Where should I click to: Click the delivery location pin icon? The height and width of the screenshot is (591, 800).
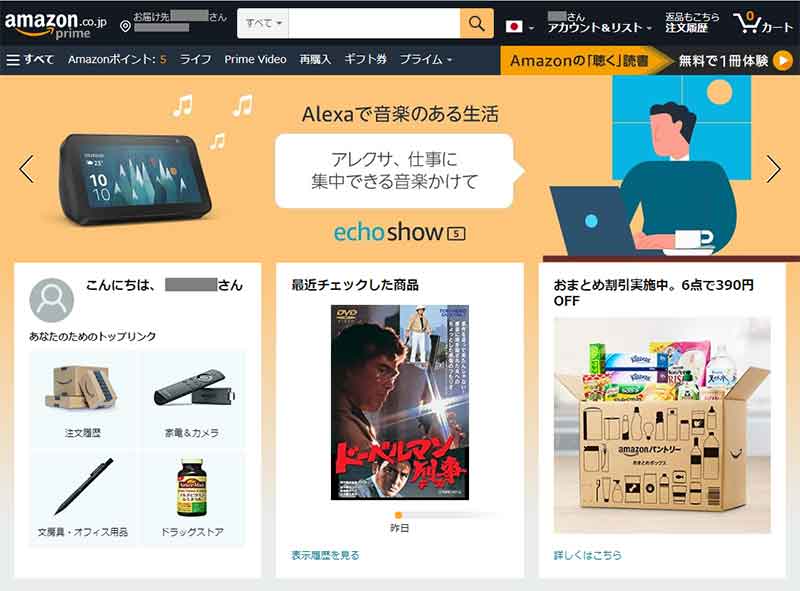[x=125, y=26]
